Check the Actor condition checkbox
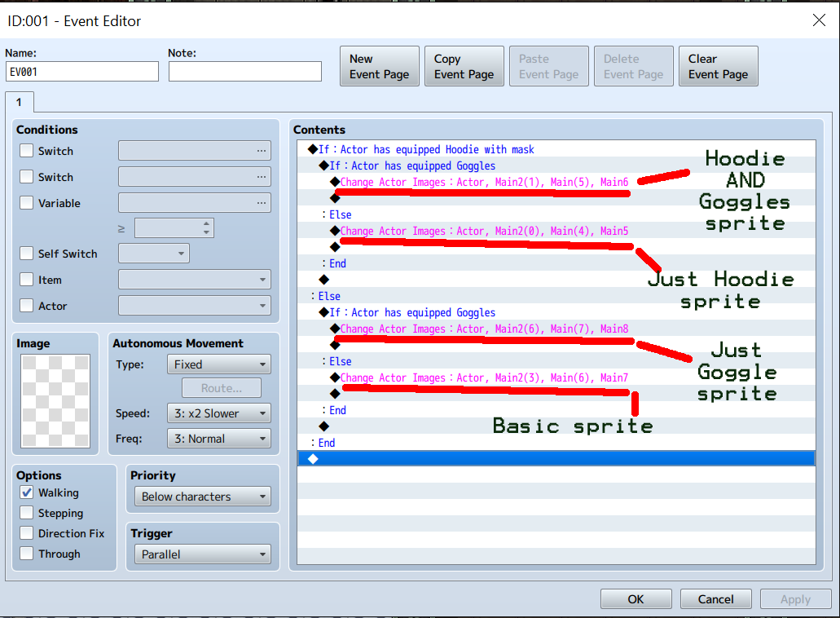 (x=26, y=306)
